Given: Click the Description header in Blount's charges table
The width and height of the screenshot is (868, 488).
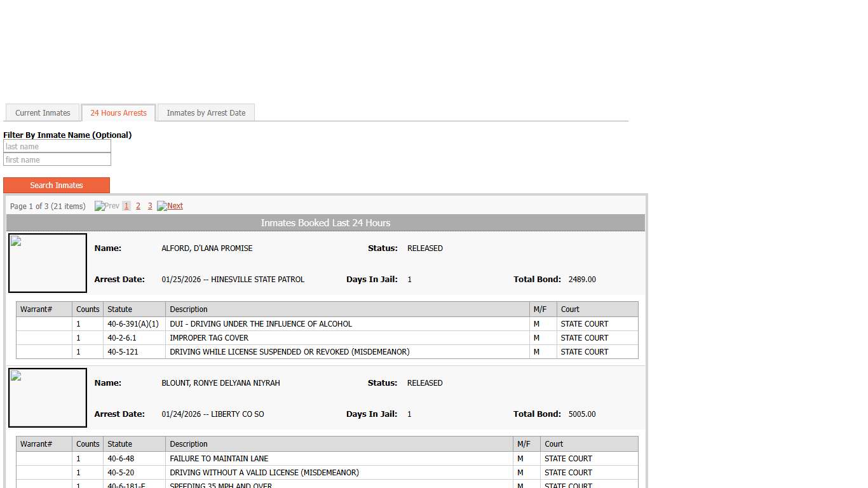Looking at the screenshot, I should [x=189, y=444].
